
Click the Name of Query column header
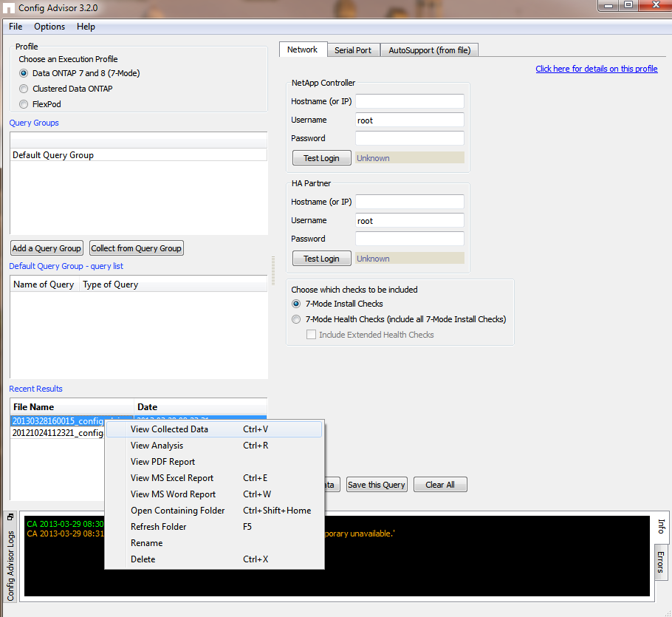44,284
